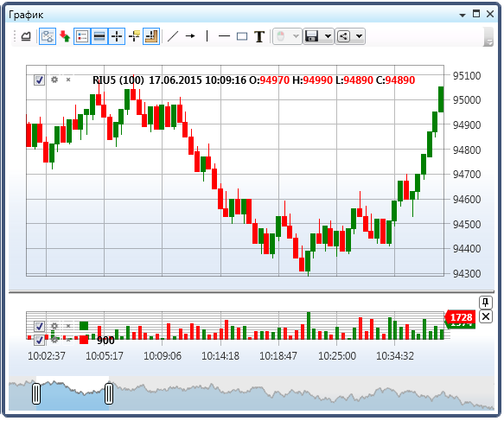
Task: Click the chart area tool icon in toolbar
Action: click(x=26, y=36)
